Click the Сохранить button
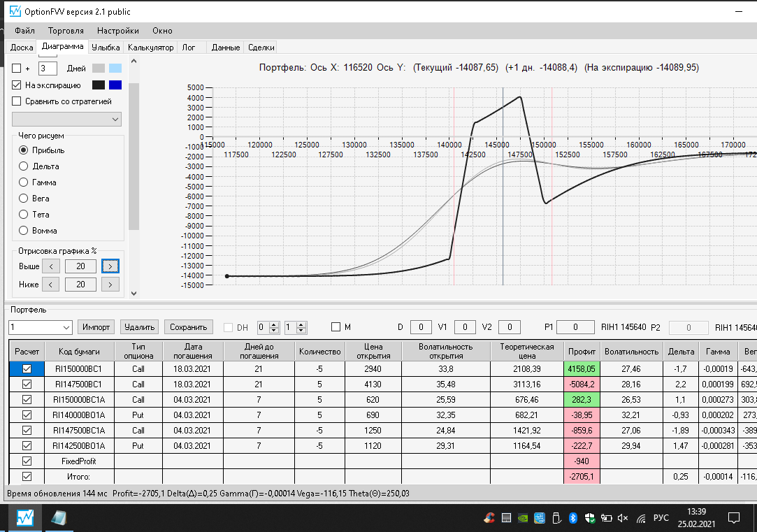 coord(188,327)
